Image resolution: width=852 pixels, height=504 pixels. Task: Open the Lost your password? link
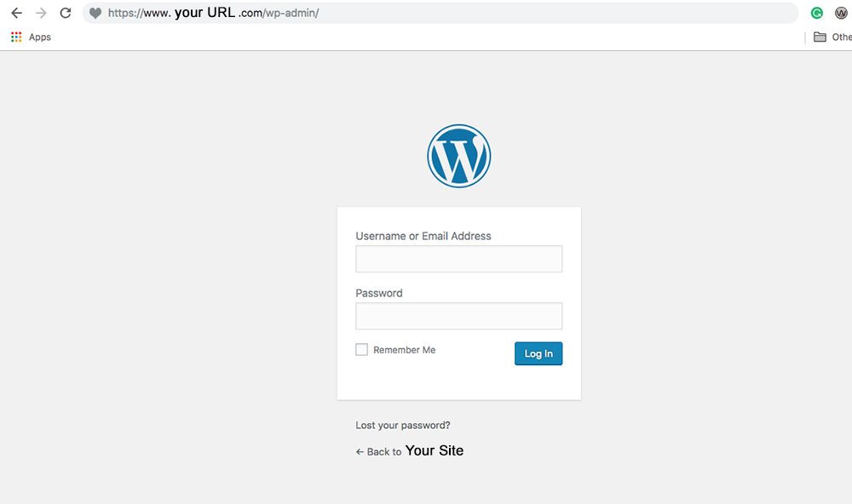pyautogui.click(x=402, y=425)
